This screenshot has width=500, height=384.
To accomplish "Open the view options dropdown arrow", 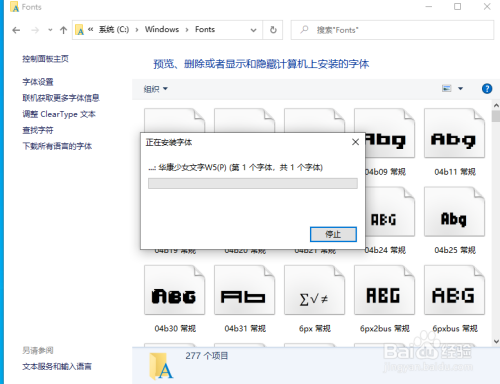I will [x=460, y=89].
